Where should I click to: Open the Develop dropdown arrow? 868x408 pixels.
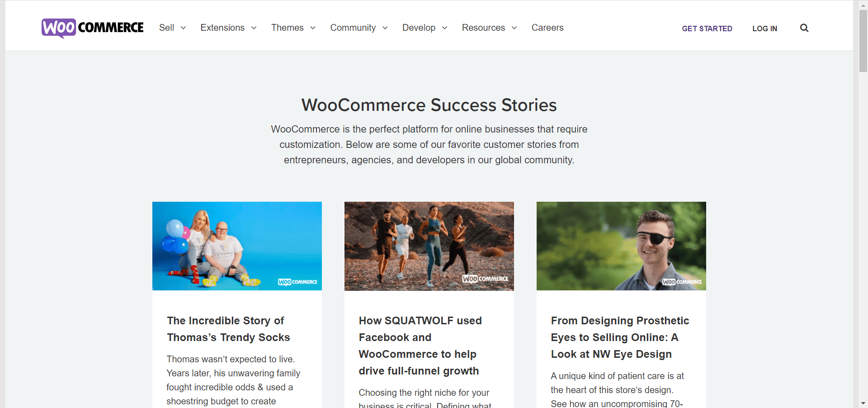(x=444, y=28)
